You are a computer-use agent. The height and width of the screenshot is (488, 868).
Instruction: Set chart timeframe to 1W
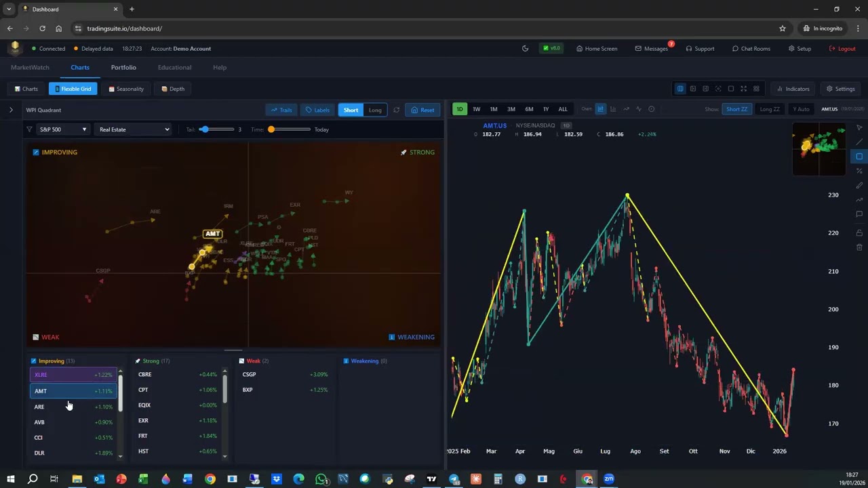(x=476, y=109)
